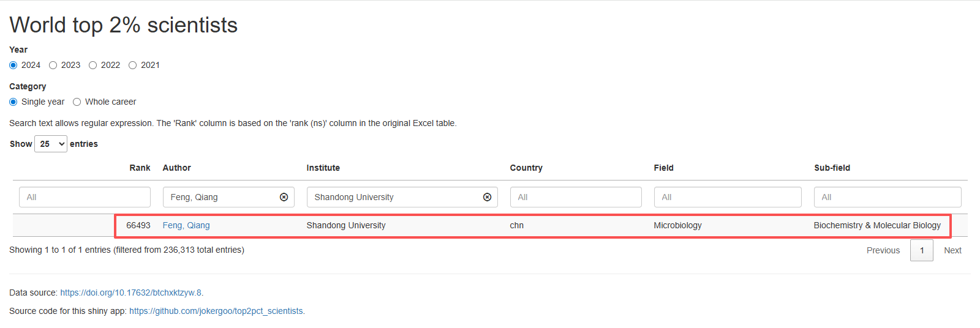Clear the Author filter text
This screenshot has height=328, width=980.
(284, 197)
